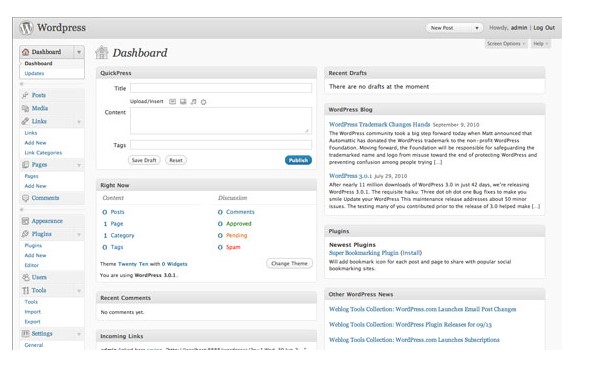
Task: Click the Add Video icon in QuickPress
Action: (183, 102)
